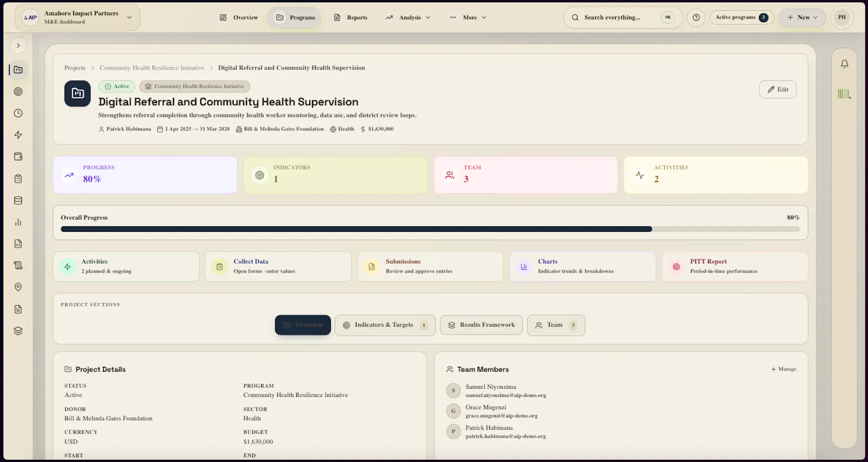Image resolution: width=868 pixels, height=462 pixels.
Task: Click Community Health Resilience Initiative breadcrumb
Action: 152,68
